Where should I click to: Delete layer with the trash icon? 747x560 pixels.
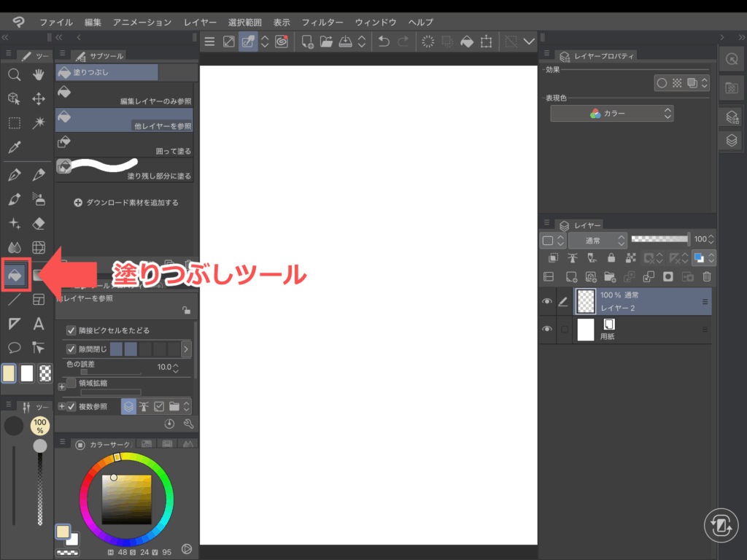click(706, 277)
